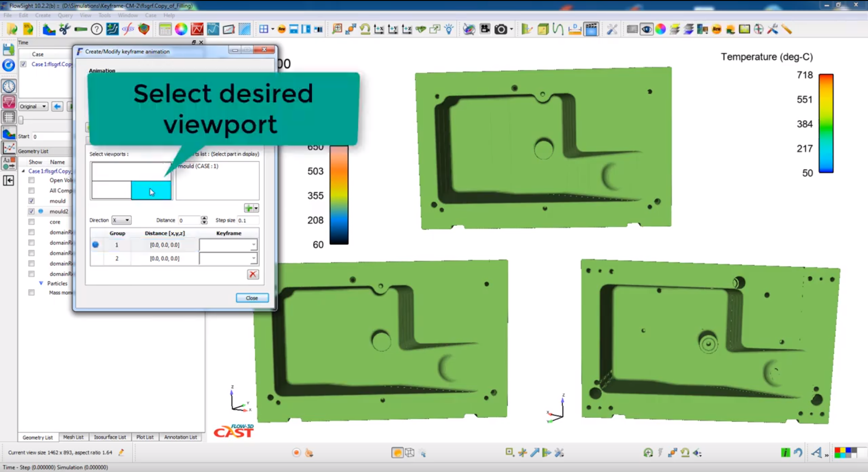Open the File menu
Viewport: 868px width, 472px height.
[8, 15]
